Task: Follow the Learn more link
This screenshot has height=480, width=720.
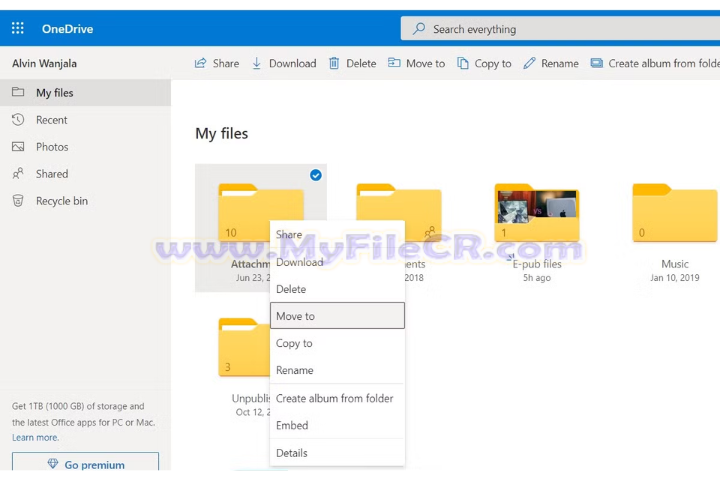Action: tap(35, 438)
